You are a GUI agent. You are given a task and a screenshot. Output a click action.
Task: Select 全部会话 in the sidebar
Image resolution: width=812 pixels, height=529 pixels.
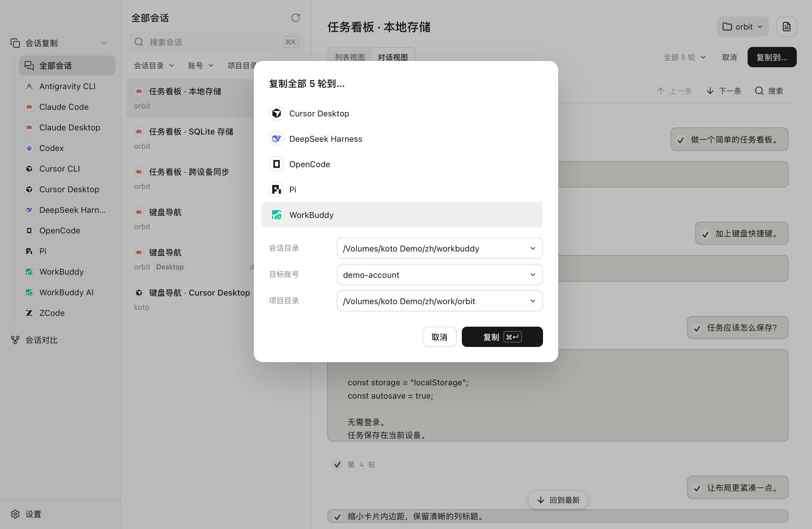click(x=67, y=65)
